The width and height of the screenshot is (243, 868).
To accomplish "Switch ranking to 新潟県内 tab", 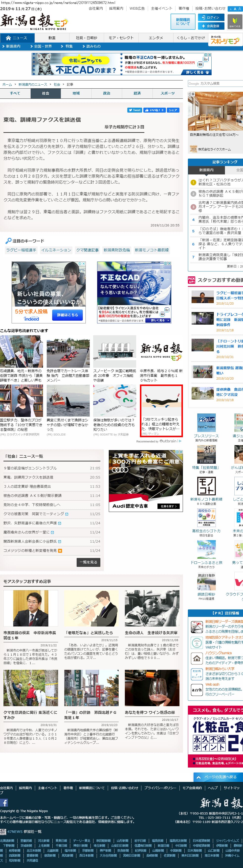I will coord(206,170).
